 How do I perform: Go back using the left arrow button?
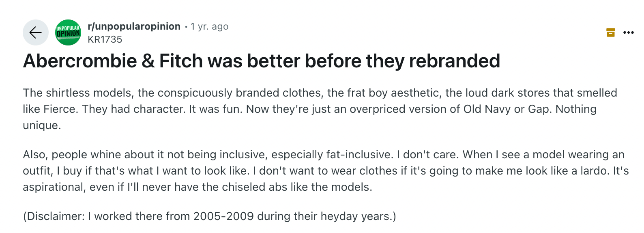click(x=36, y=32)
